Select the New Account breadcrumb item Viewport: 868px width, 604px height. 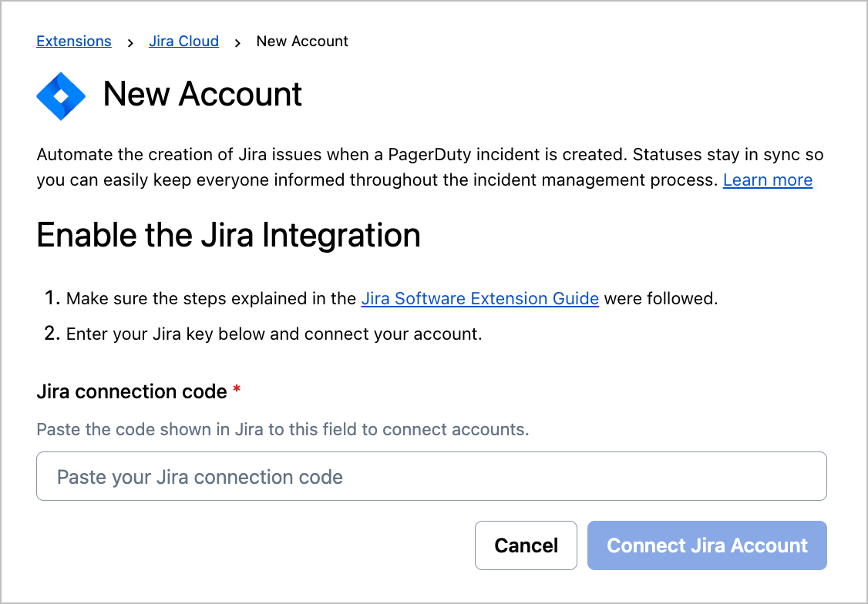[x=302, y=42]
